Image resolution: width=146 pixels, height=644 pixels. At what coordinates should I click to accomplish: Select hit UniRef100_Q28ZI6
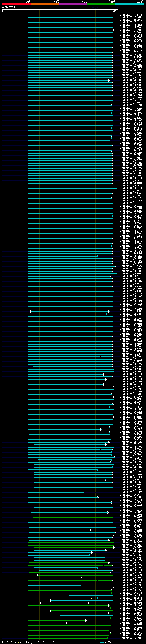131,316
